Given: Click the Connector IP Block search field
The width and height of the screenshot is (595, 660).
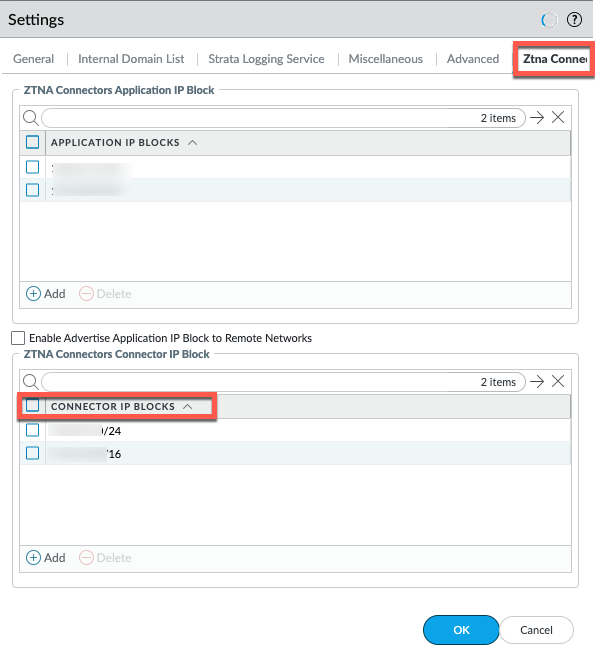Looking at the screenshot, I should click(x=283, y=382).
